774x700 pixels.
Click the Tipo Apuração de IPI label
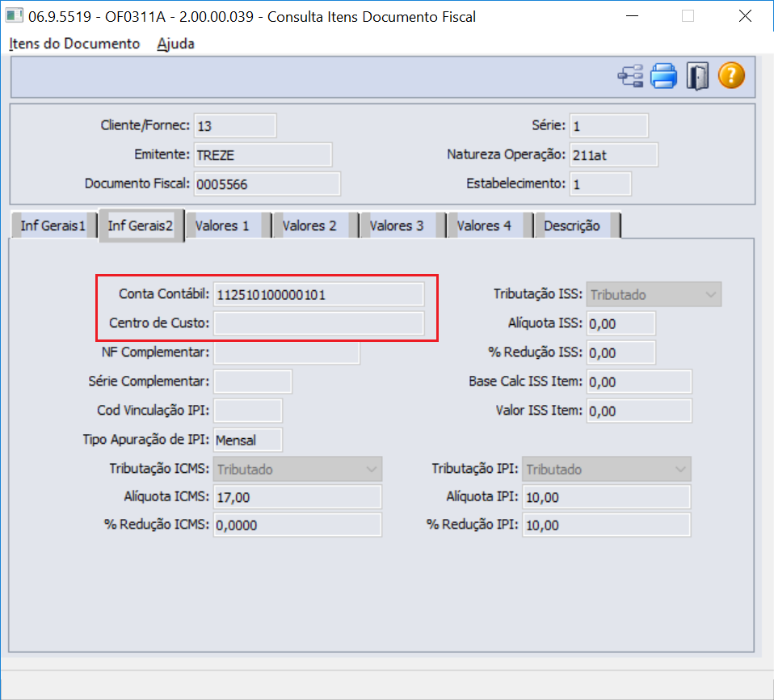pos(146,439)
